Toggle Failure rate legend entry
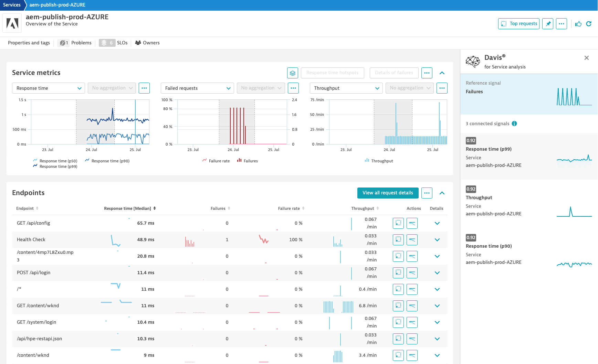Viewport: 598px width, 364px height. tap(216, 161)
